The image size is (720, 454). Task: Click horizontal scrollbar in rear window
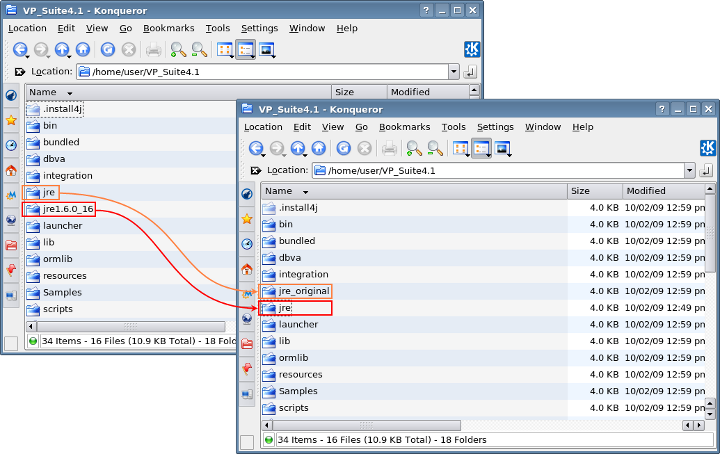tap(130, 327)
